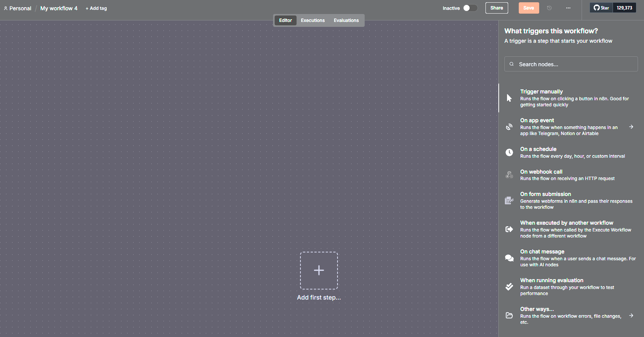Toggle the workflow Inactive switch
Viewport: 644px width, 337px height.
[470, 8]
